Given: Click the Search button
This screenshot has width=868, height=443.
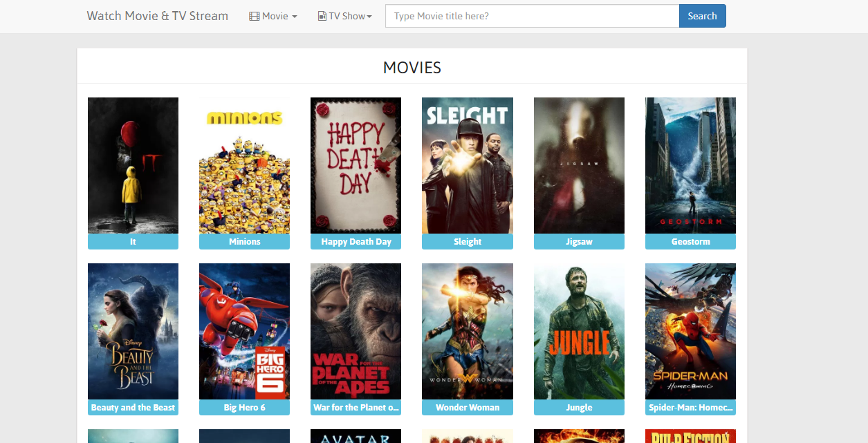Looking at the screenshot, I should point(702,15).
